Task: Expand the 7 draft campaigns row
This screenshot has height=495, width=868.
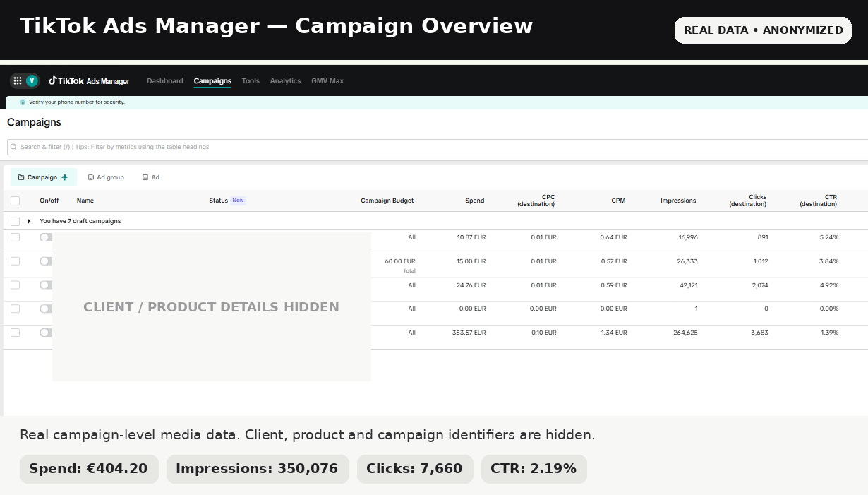Action: coord(29,221)
